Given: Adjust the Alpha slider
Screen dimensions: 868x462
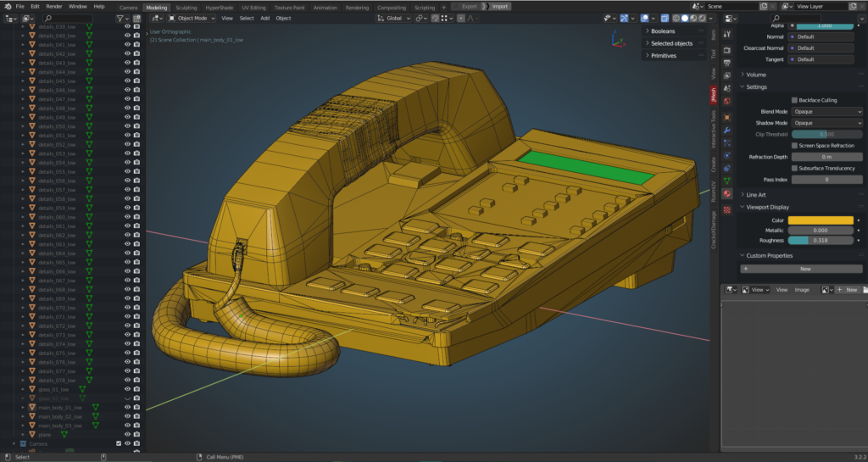Looking at the screenshot, I should [x=825, y=25].
